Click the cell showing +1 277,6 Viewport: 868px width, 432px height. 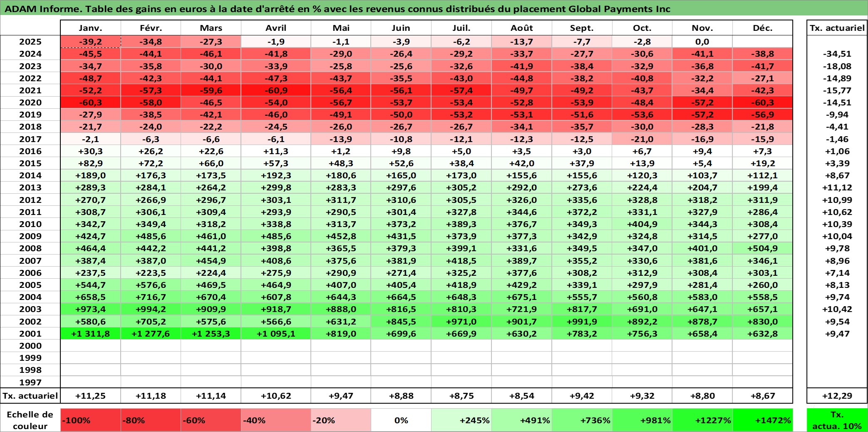pyautogui.click(x=151, y=334)
